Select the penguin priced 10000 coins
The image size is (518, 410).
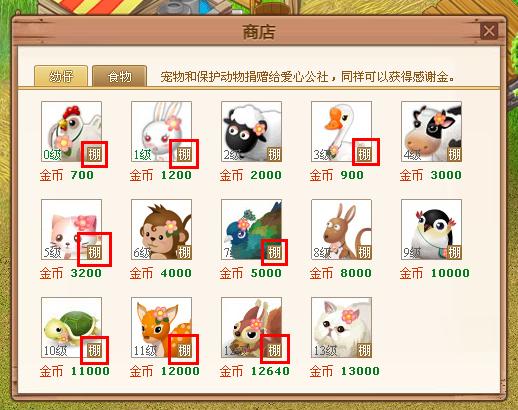(x=431, y=230)
